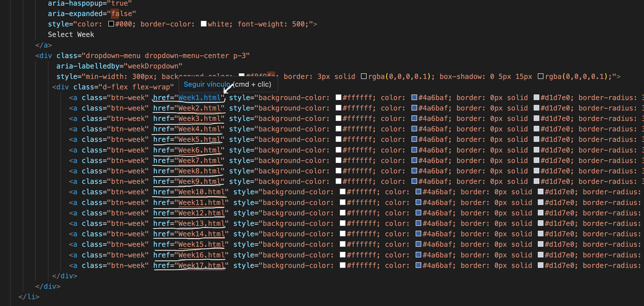Click the closing </a> tag
This screenshot has width=644, height=306.
44,45
